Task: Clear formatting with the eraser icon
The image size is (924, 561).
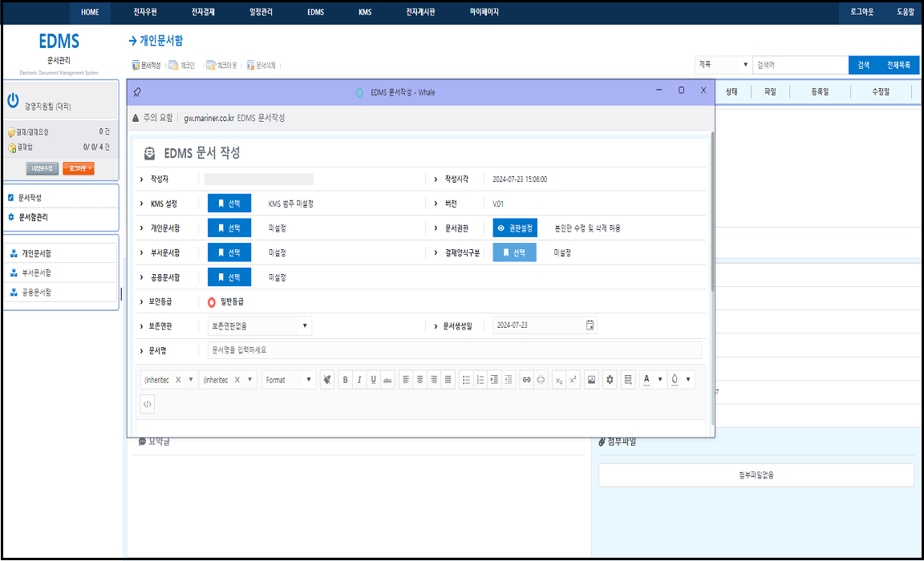Action: point(327,380)
